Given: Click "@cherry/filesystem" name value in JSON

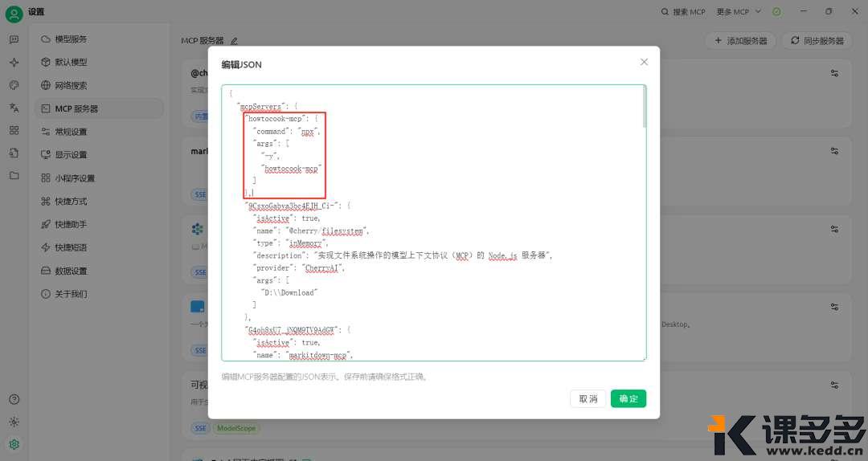Looking at the screenshot, I should coord(326,230).
